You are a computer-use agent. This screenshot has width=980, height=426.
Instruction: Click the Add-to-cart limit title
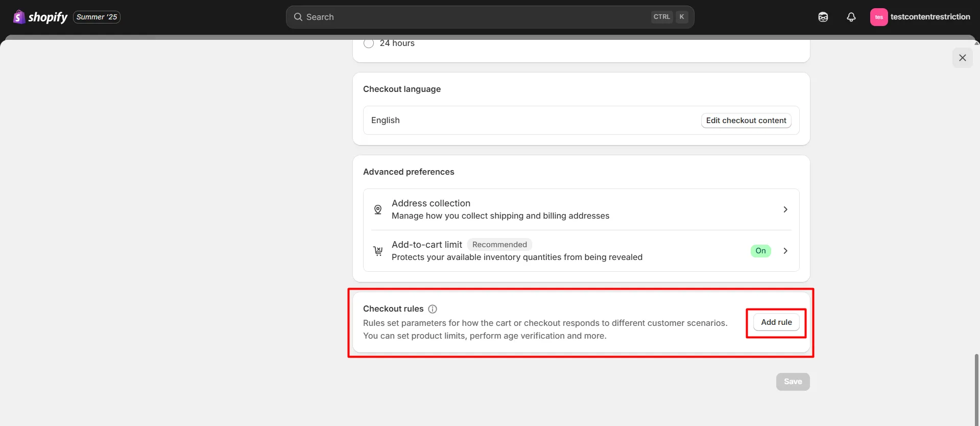tap(427, 245)
